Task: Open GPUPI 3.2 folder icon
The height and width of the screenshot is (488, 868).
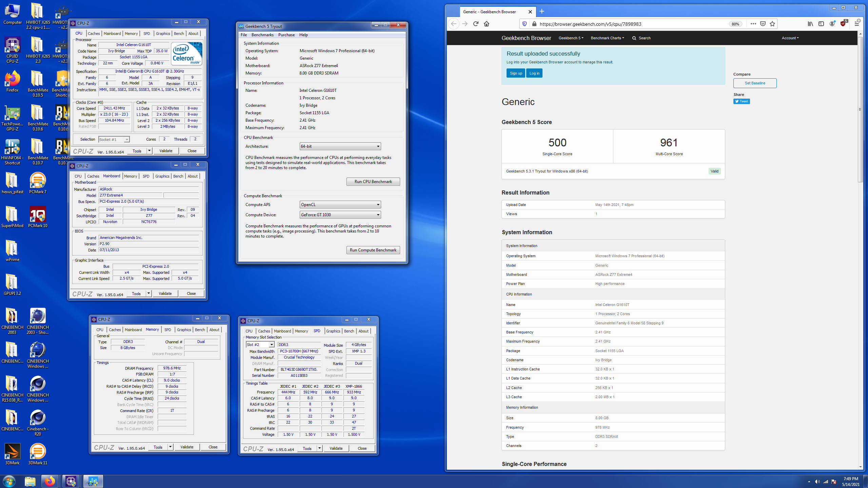Action: point(12,285)
